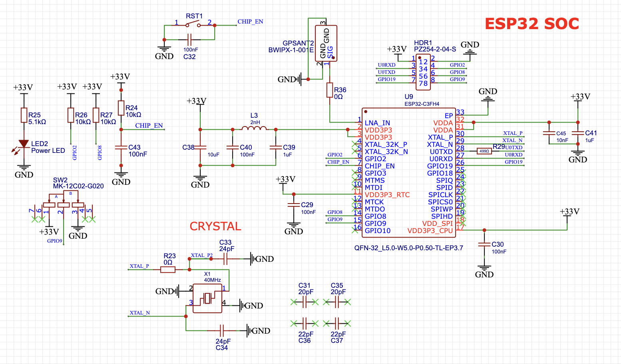Select the C45 10nF capacitor symbol
Image resolution: width=621 pixels, height=364 pixels.
coord(549,133)
